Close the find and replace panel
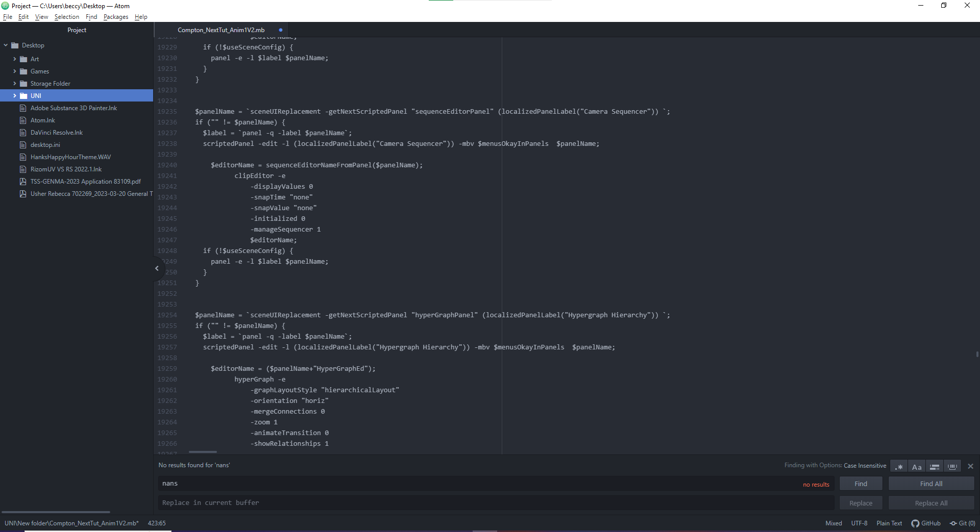This screenshot has width=980, height=532. pyautogui.click(x=970, y=466)
